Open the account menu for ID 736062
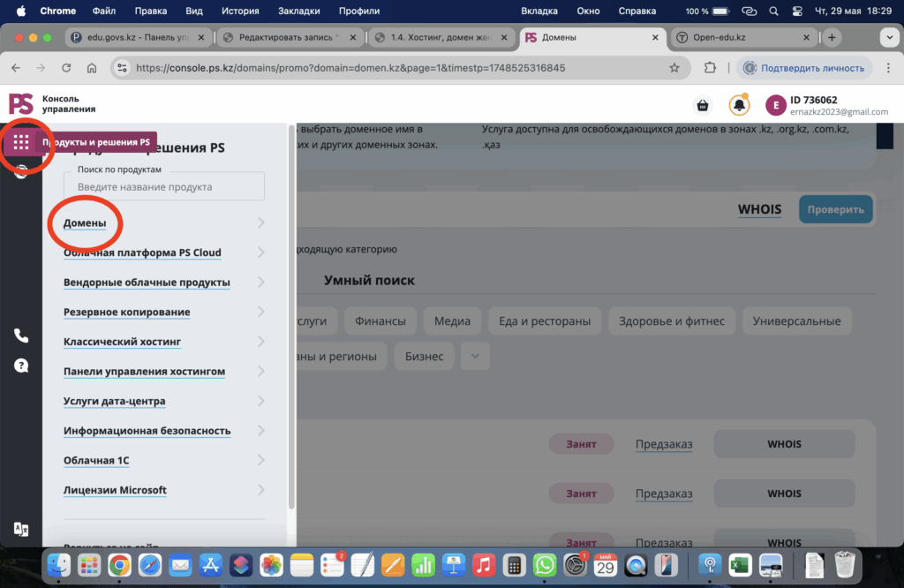 tap(826, 105)
